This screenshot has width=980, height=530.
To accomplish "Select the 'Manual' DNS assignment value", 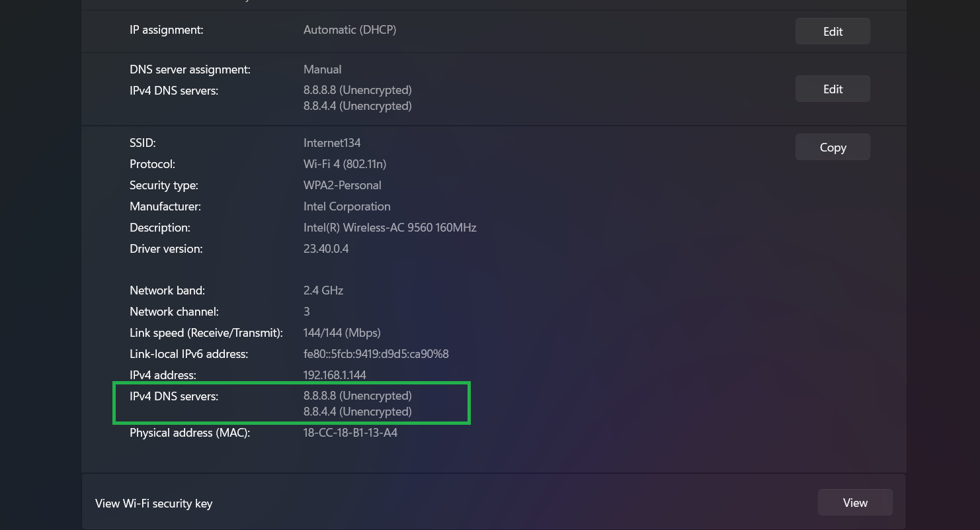I will (x=323, y=69).
